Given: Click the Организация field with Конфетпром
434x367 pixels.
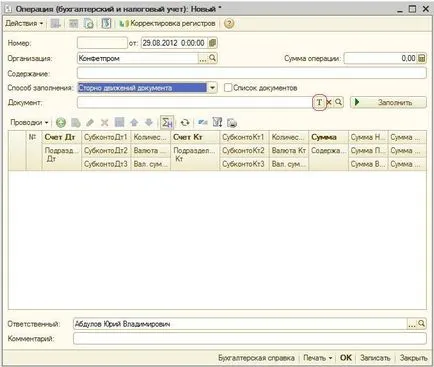Looking at the screenshot, I should (138, 58).
